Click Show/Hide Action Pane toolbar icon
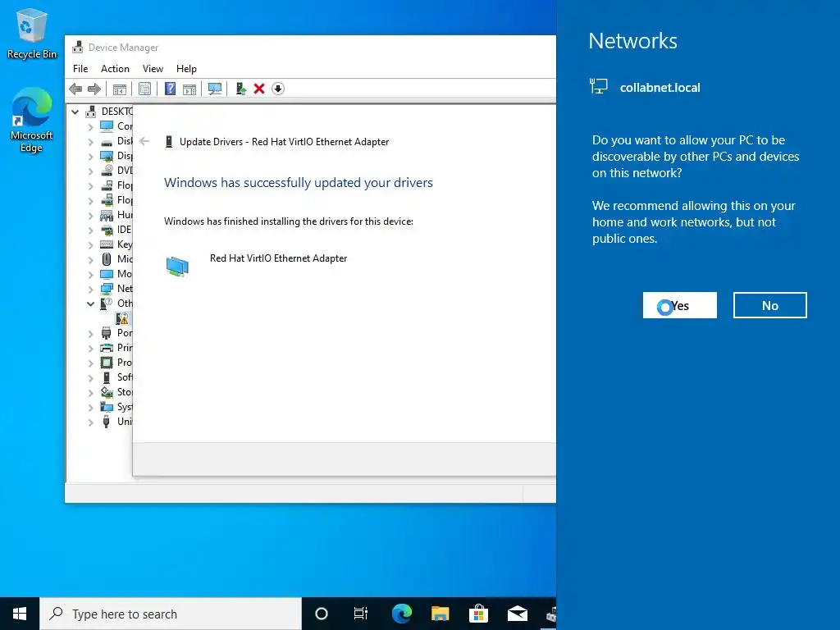 [x=189, y=89]
